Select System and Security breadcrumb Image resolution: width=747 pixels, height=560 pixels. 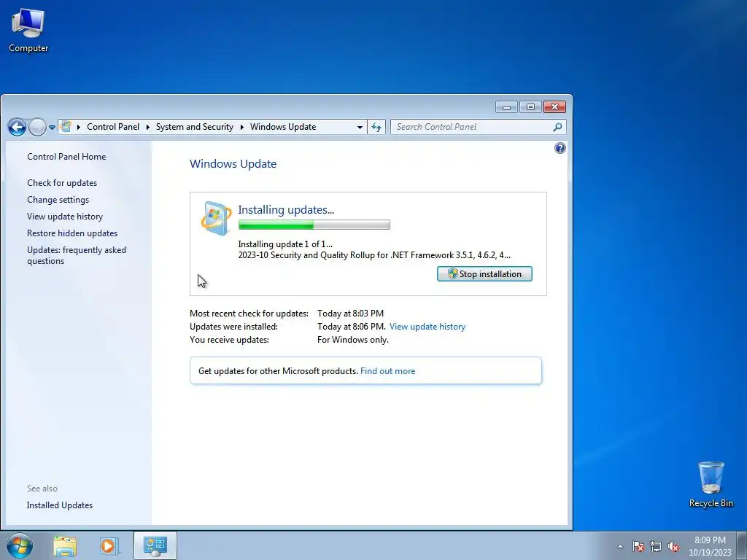pyautogui.click(x=194, y=127)
